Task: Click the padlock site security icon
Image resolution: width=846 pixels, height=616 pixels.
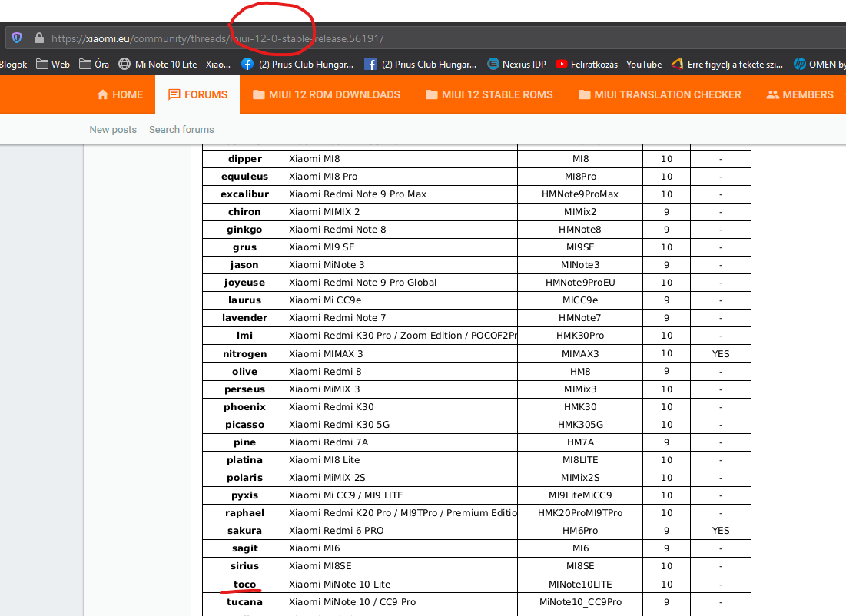Action: click(39, 38)
